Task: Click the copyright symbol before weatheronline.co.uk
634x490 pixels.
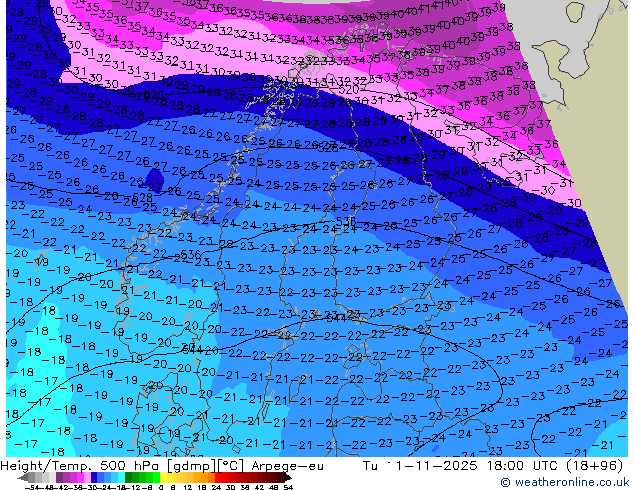Action: [x=507, y=481]
